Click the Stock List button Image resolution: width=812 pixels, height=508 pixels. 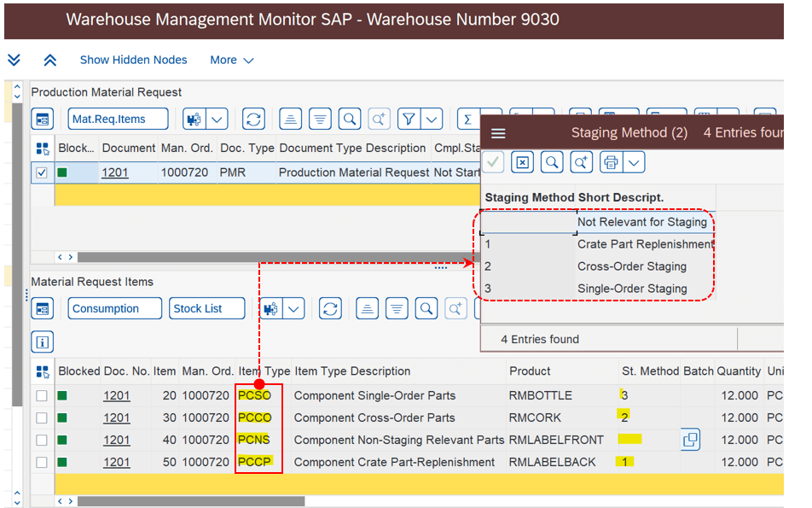[x=207, y=309]
